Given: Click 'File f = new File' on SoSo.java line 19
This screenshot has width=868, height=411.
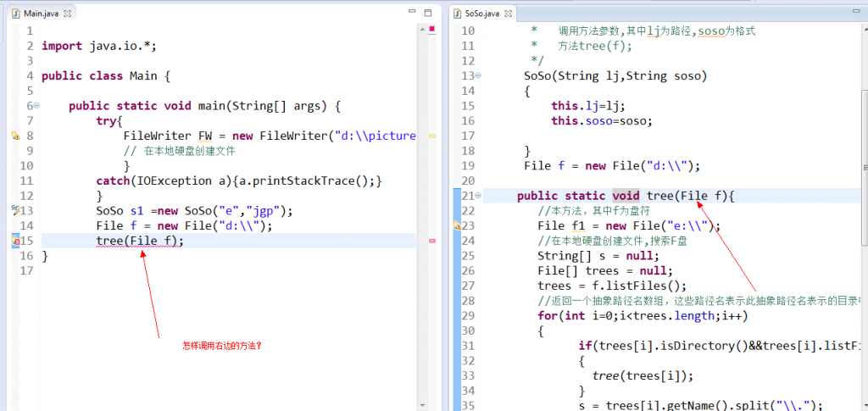Looking at the screenshot, I should [x=613, y=166].
